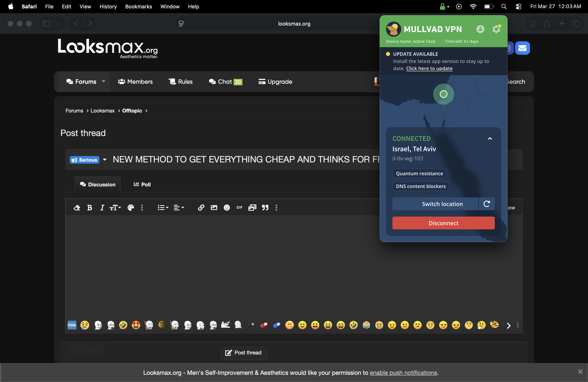Image resolution: width=588 pixels, height=382 pixels.
Task: Open the Smilies emoji picker icon
Action: pyautogui.click(x=227, y=208)
